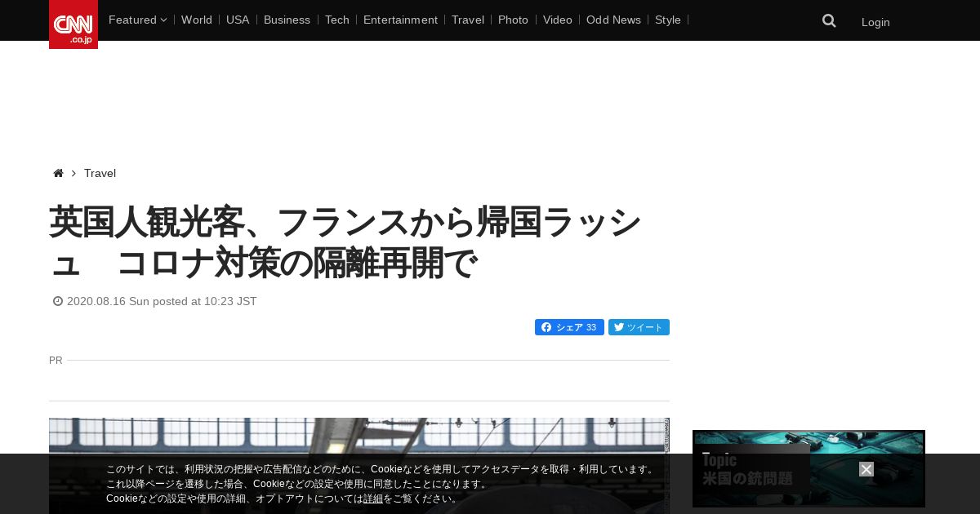Open the 詳細 link in cookie notice
Image resolution: width=980 pixels, height=514 pixels.
pos(373,498)
